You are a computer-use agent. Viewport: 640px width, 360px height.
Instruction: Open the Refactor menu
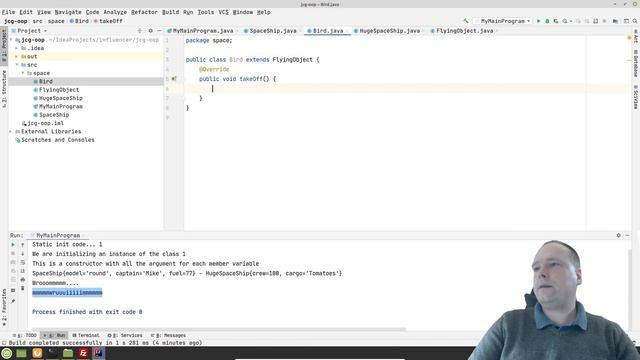tap(144, 12)
